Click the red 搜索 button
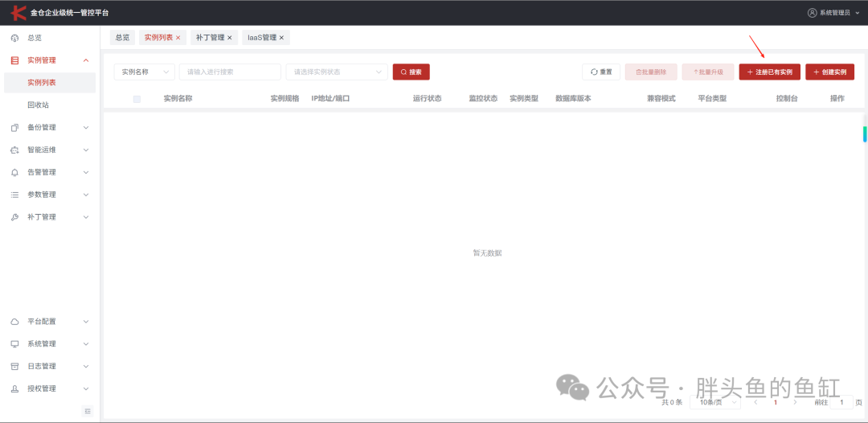 click(x=411, y=72)
